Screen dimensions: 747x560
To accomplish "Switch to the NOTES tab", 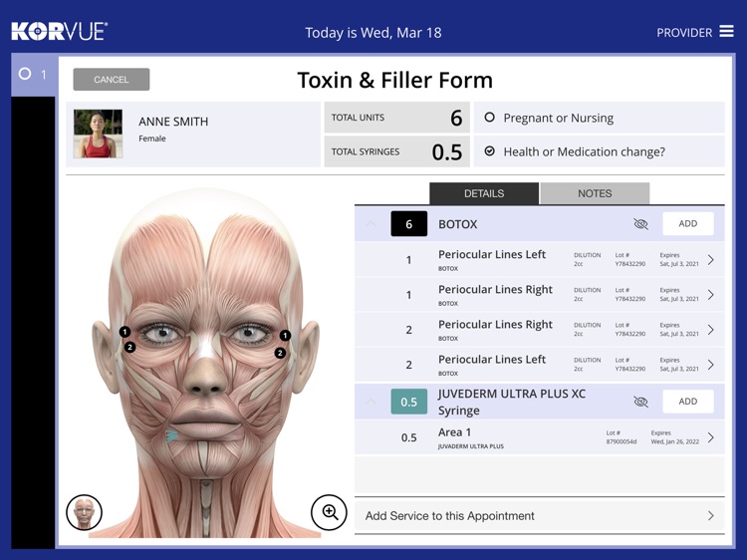I will [x=595, y=193].
